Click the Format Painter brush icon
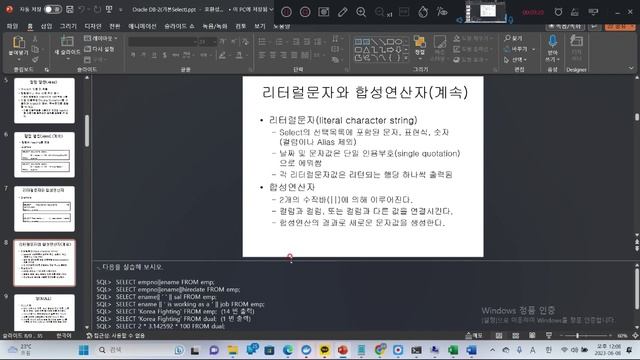640x360 pixels. click(x=35, y=60)
